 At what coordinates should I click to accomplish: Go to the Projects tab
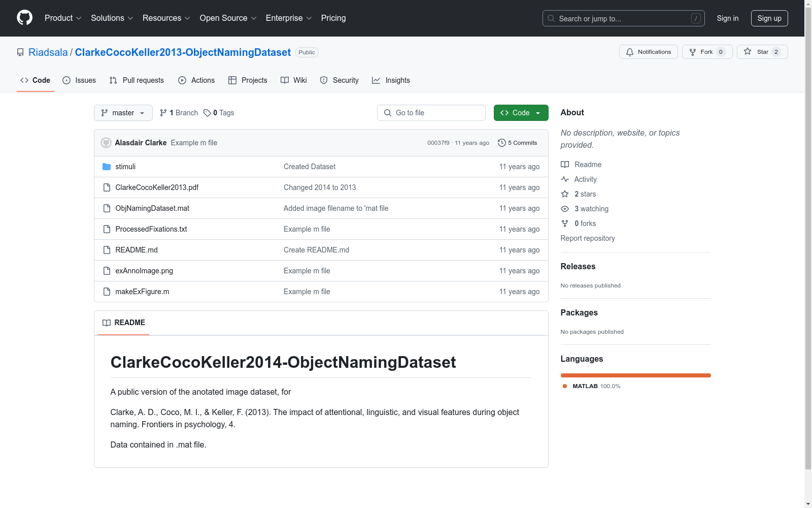[248, 80]
